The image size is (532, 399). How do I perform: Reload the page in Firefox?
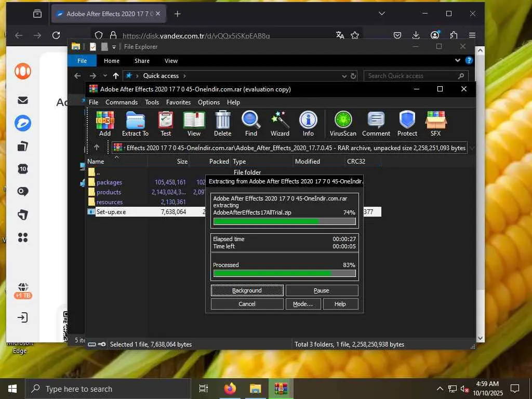pos(56,35)
